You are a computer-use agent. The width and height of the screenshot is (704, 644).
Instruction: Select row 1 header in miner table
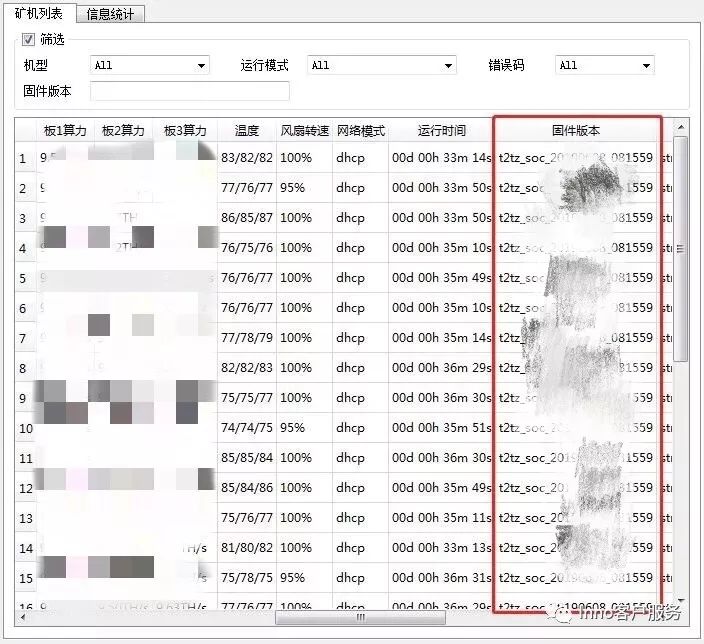(24, 158)
